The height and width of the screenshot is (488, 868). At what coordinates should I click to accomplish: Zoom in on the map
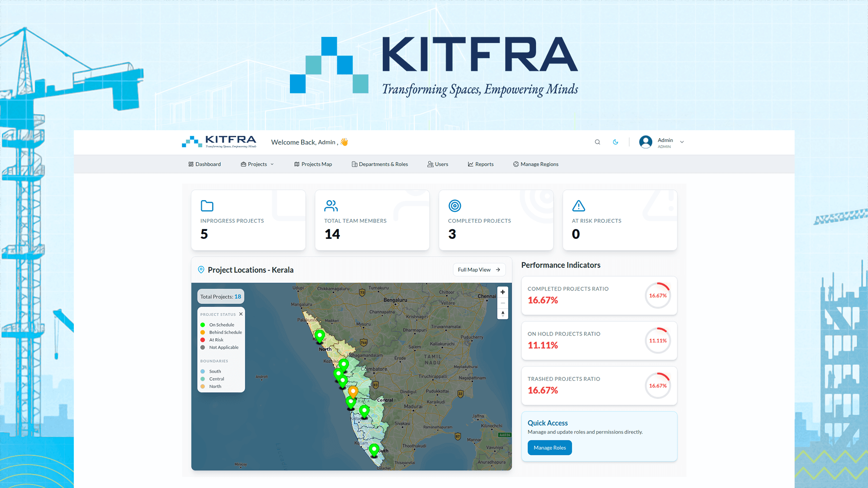503,292
